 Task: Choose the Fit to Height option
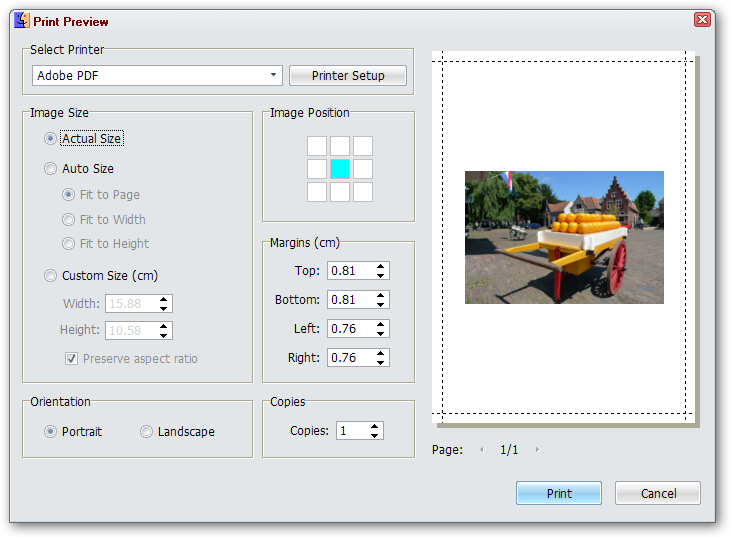click(x=68, y=244)
